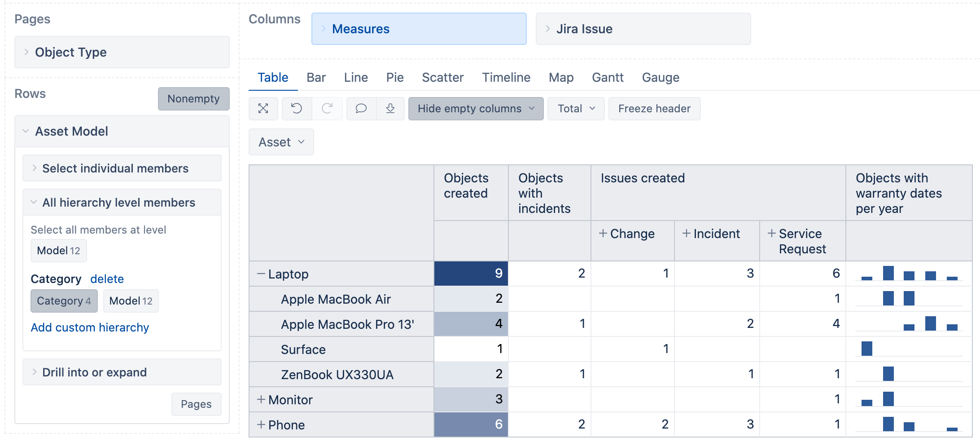Click Add custom hierarchy link
The width and height of the screenshot is (980, 442).
[x=90, y=327]
